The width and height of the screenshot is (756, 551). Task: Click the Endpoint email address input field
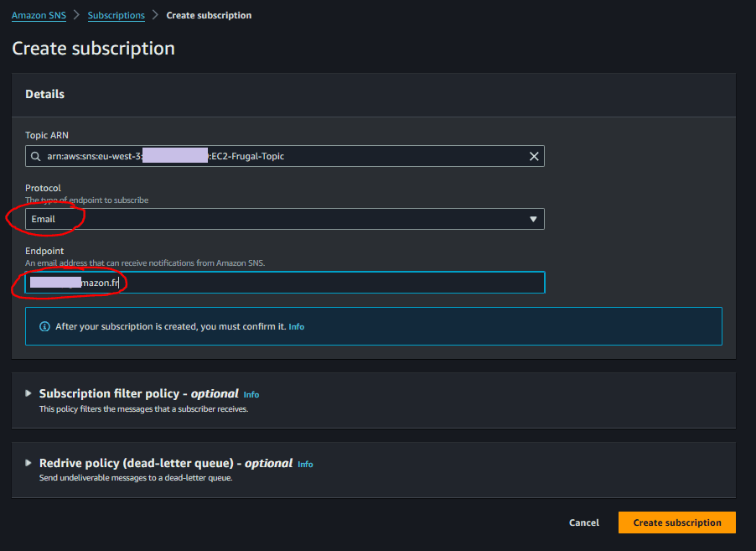click(285, 282)
